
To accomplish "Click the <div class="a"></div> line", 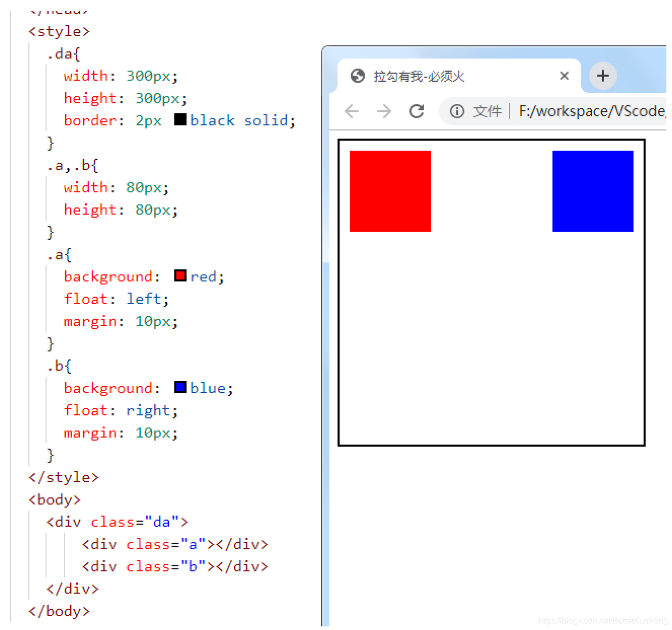I will pyautogui.click(x=175, y=544).
